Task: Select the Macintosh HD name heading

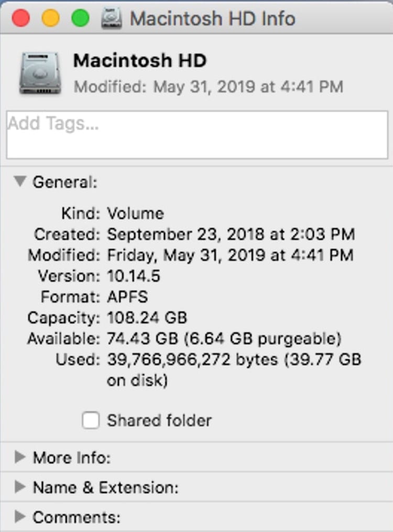Action: (139, 61)
